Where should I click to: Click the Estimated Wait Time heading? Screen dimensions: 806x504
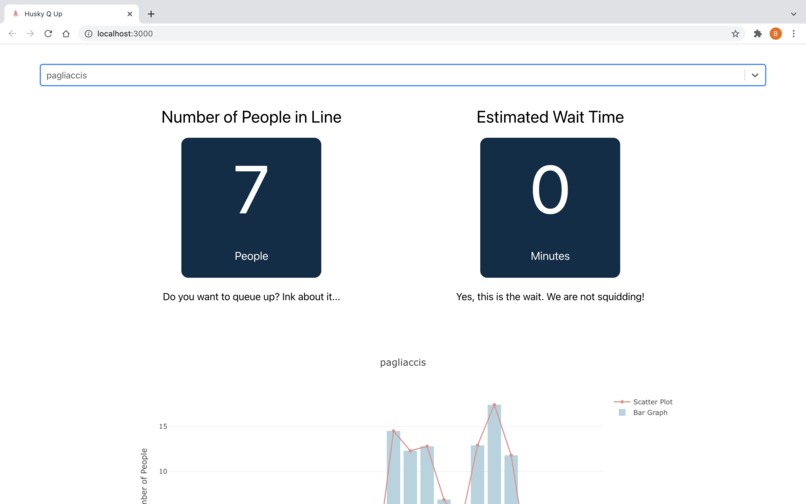click(550, 117)
